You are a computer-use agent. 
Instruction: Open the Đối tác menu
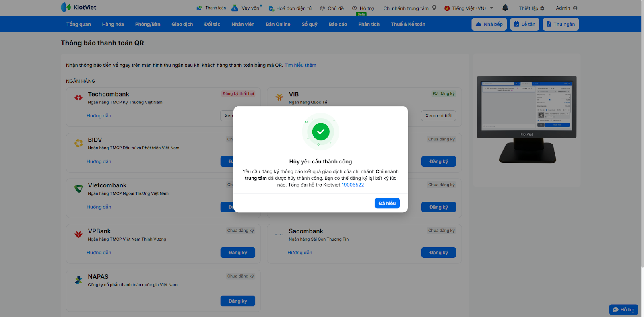tap(212, 24)
